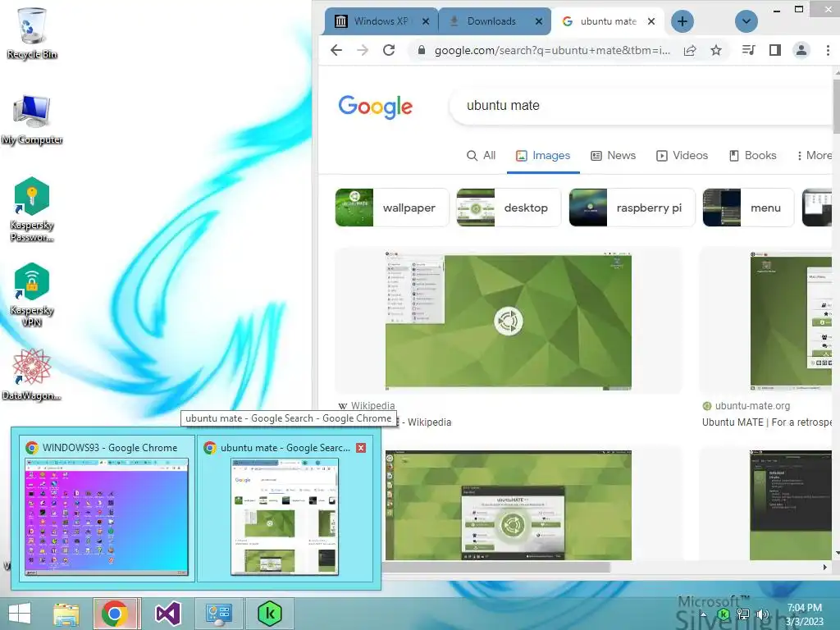Close the ubuntu mate preview window

(x=361, y=448)
